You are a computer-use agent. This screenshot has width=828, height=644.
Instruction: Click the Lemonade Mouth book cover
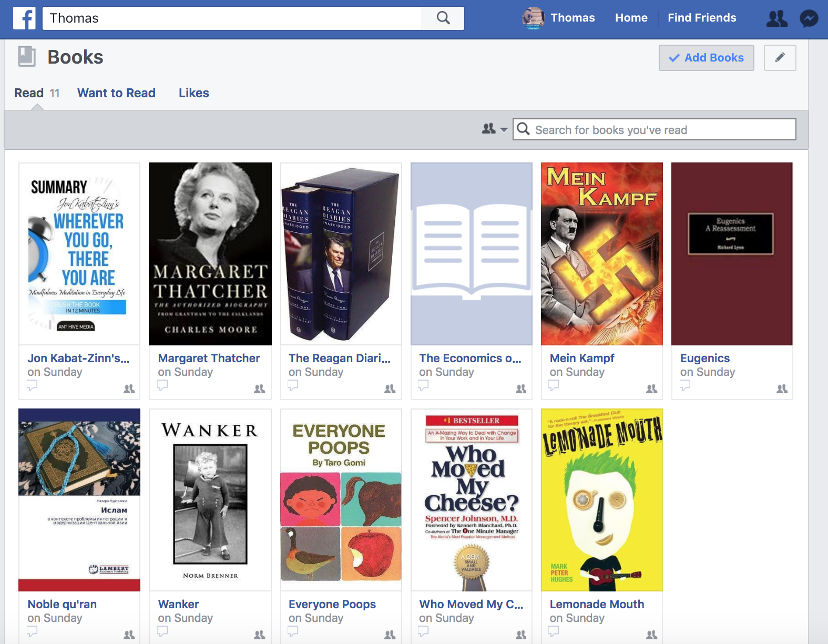click(x=602, y=500)
